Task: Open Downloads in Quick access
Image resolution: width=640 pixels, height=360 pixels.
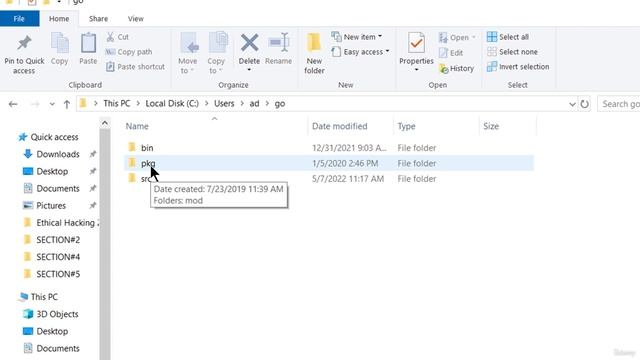Action: point(58,154)
